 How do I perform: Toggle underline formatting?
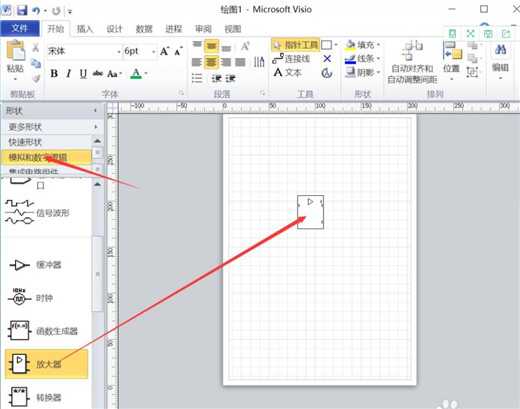click(83, 73)
